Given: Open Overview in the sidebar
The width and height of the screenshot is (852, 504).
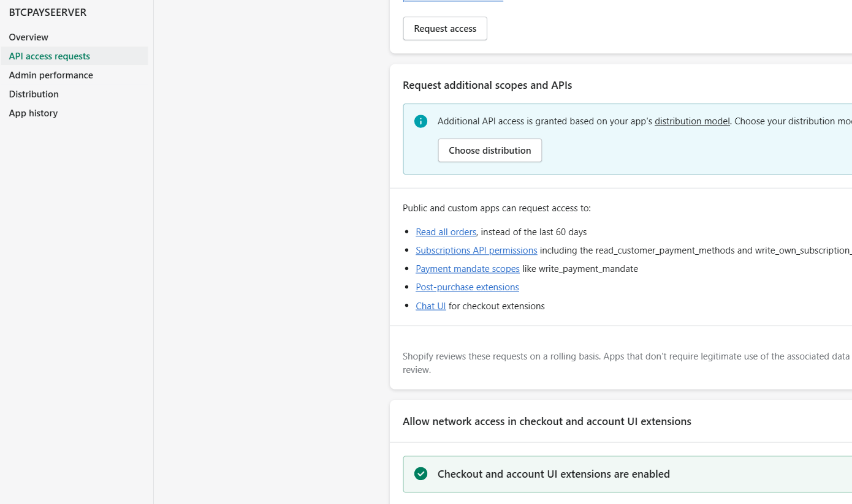Looking at the screenshot, I should tap(29, 37).
